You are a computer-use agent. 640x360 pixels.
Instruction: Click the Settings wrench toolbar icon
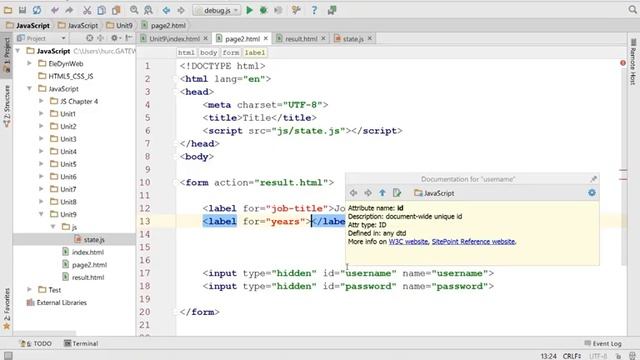296,10
